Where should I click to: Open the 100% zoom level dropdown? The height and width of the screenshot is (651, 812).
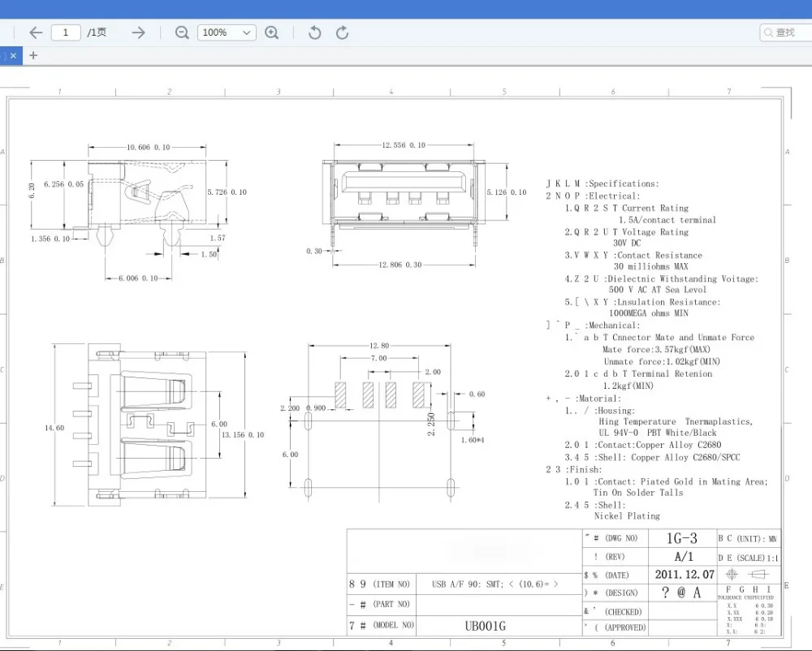tap(227, 32)
